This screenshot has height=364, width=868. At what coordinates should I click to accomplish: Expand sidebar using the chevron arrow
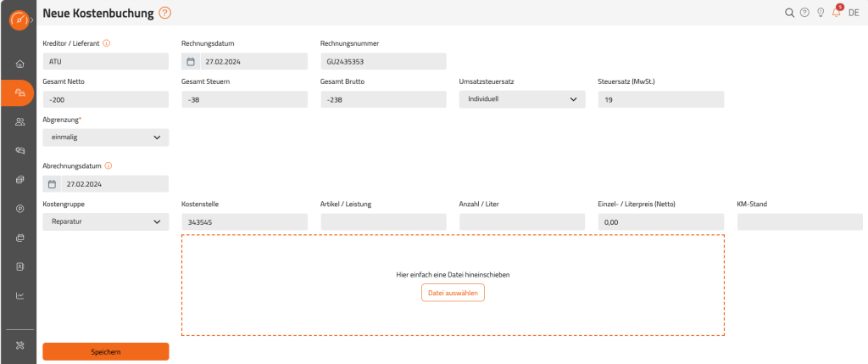32,20
